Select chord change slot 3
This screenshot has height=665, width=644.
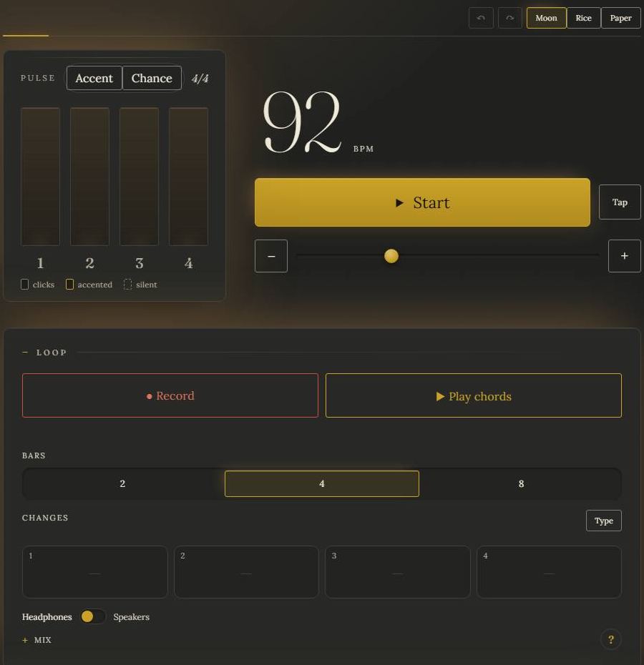point(397,572)
